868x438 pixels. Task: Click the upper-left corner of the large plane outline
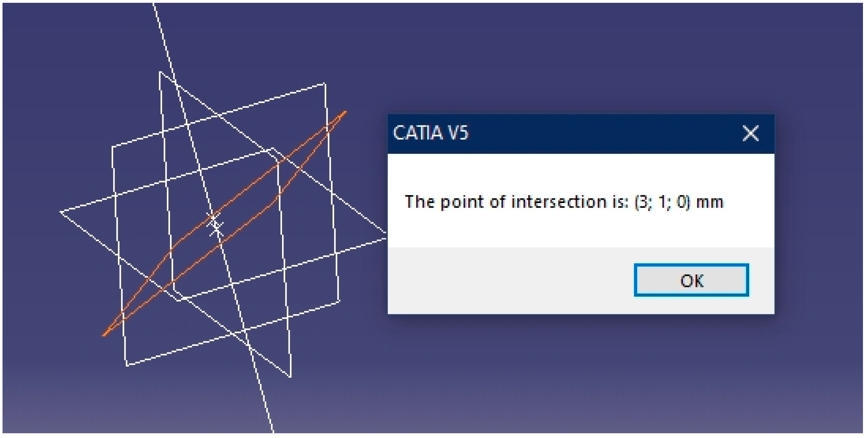(x=112, y=146)
